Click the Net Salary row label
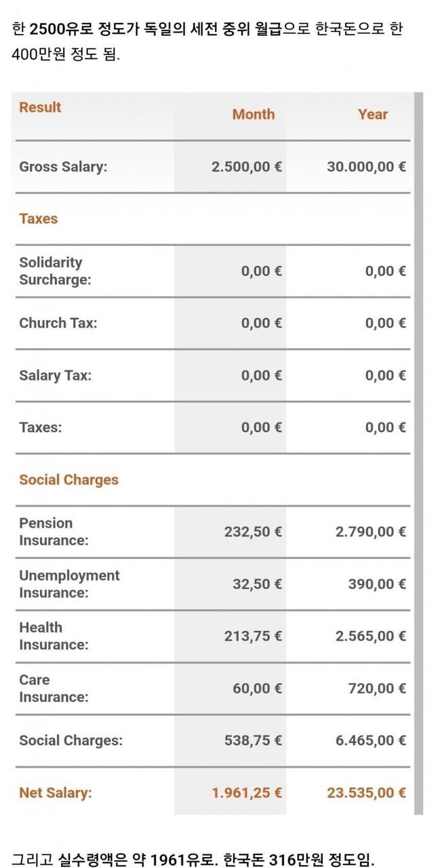The image size is (434, 868). [56, 792]
